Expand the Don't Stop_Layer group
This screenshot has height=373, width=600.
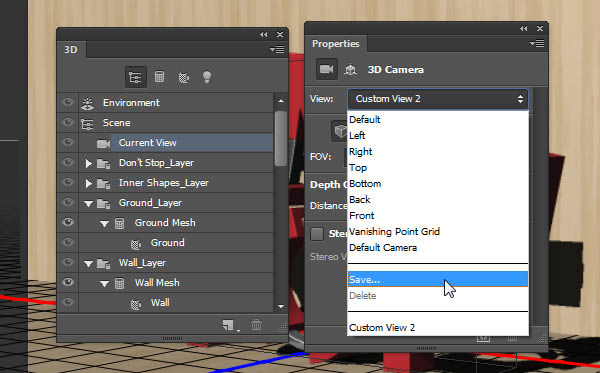click(88, 164)
